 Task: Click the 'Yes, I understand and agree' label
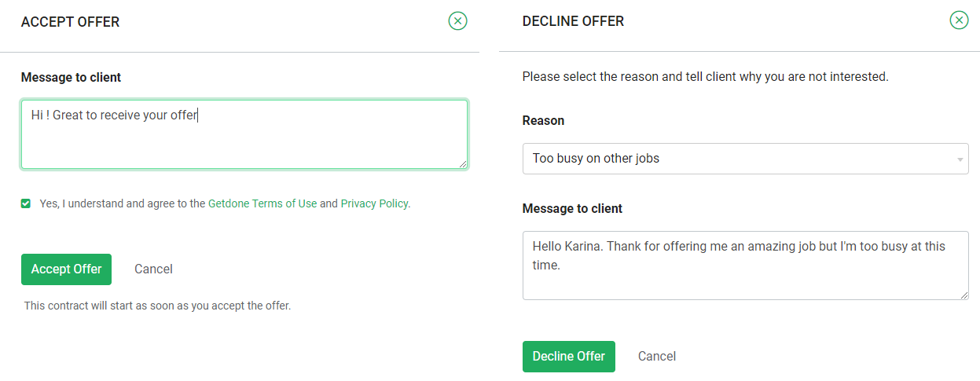[x=122, y=203]
